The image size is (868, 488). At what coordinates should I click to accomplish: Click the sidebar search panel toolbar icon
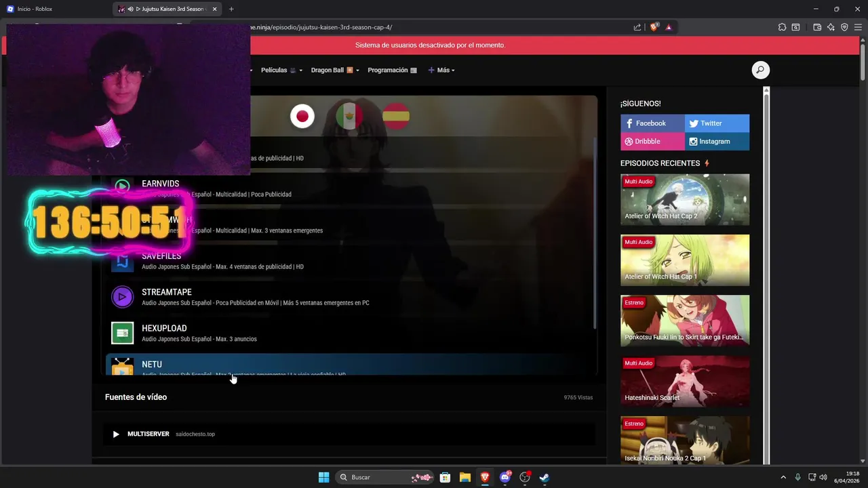click(x=796, y=27)
